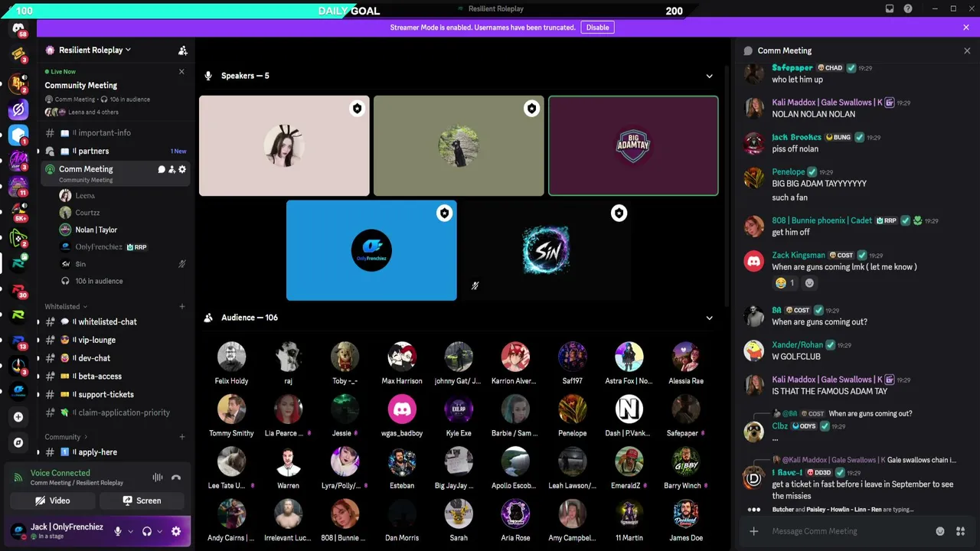Image resolution: width=980 pixels, height=551 pixels.
Task: Open settings gear on Comm Meeting channel row
Action: (182, 169)
